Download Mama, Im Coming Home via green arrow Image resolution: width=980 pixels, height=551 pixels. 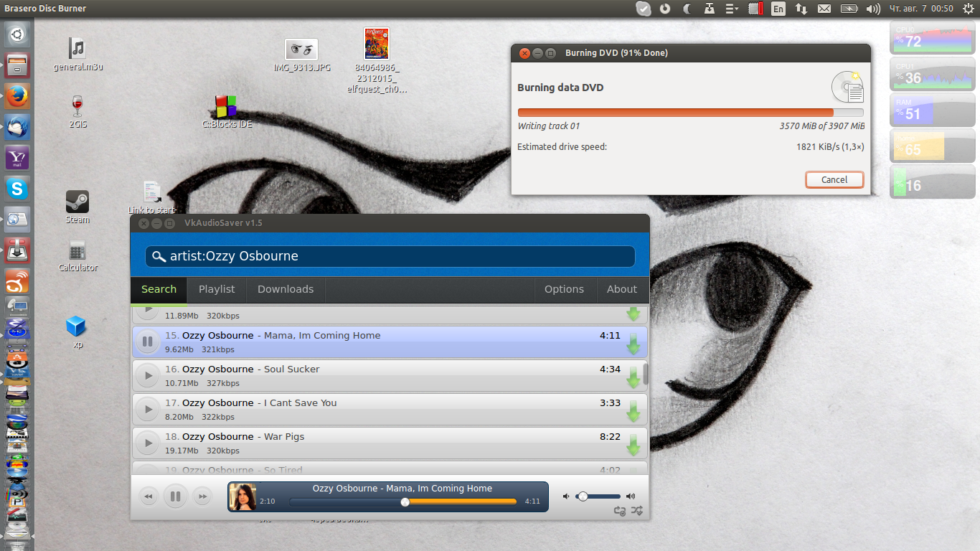click(633, 345)
